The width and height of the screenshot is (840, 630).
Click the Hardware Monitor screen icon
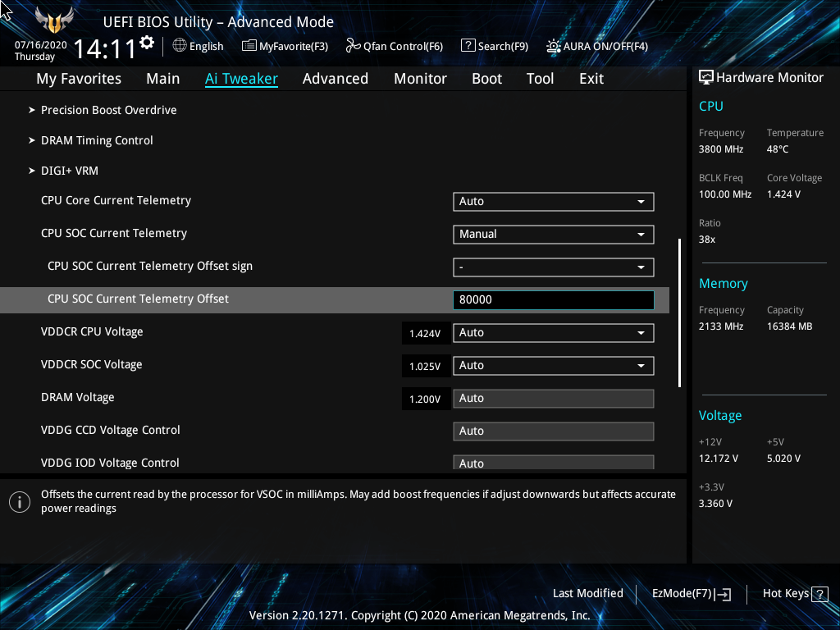[706, 78]
